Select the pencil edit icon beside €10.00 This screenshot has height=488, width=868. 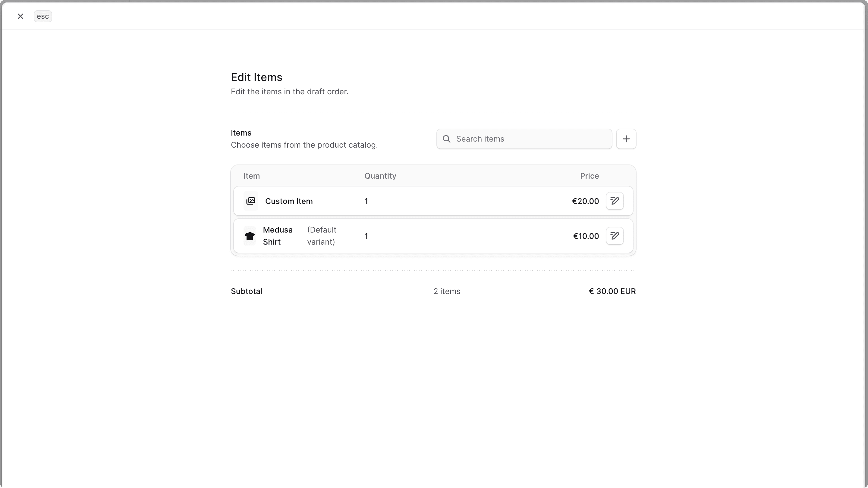click(614, 236)
